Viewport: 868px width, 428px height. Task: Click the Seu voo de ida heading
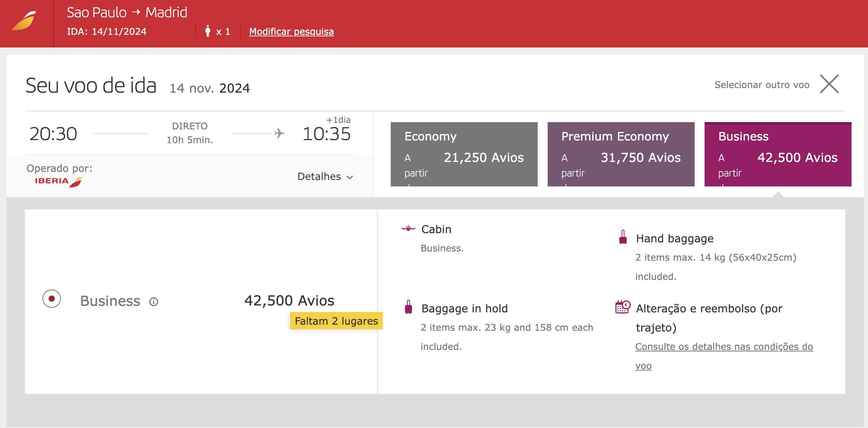click(91, 85)
